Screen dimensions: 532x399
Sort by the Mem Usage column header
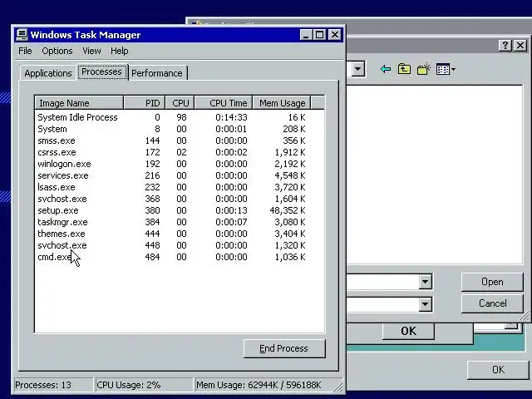282,103
